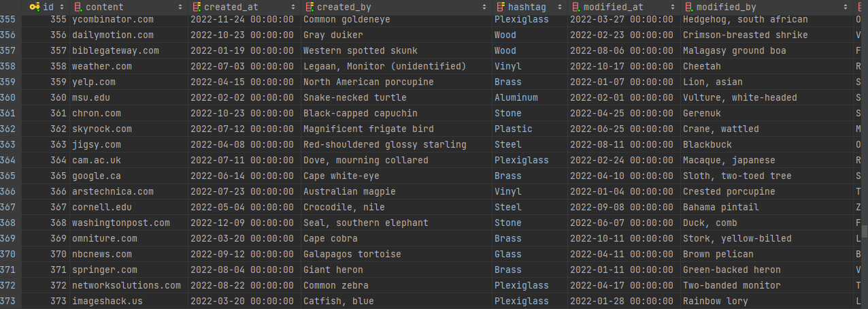Image resolution: width=868 pixels, height=309 pixels.
Task: Click the Rainbow lory cell
Action: [767, 301]
